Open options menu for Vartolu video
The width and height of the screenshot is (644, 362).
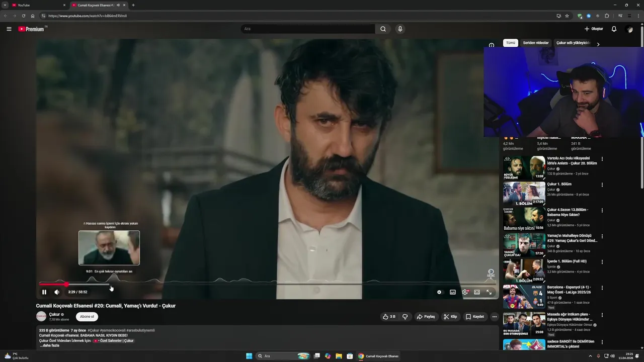pyautogui.click(x=602, y=159)
